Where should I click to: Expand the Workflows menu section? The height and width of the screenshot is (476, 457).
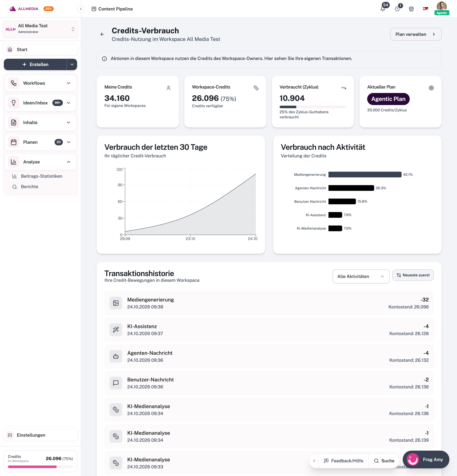[x=40, y=83]
